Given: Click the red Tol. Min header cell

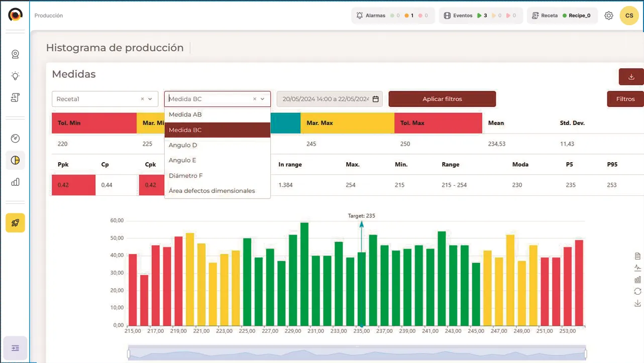Looking at the screenshot, I should (94, 123).
